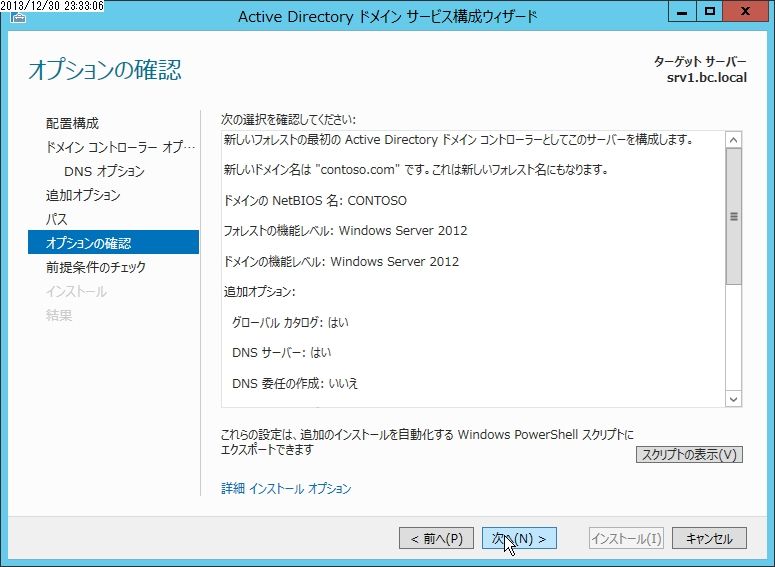Click the srv1.bc.local target server name

click(706, 78)
